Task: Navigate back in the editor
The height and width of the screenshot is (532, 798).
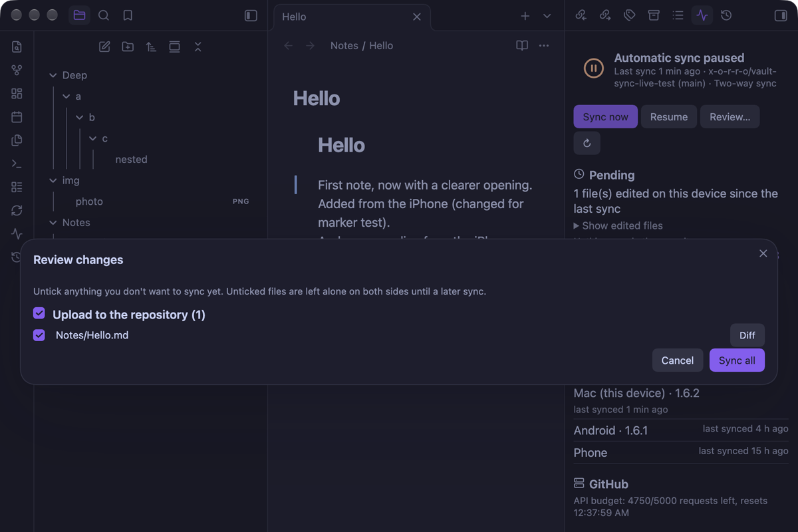Action: pyautogui.click(x=288, y=46)
